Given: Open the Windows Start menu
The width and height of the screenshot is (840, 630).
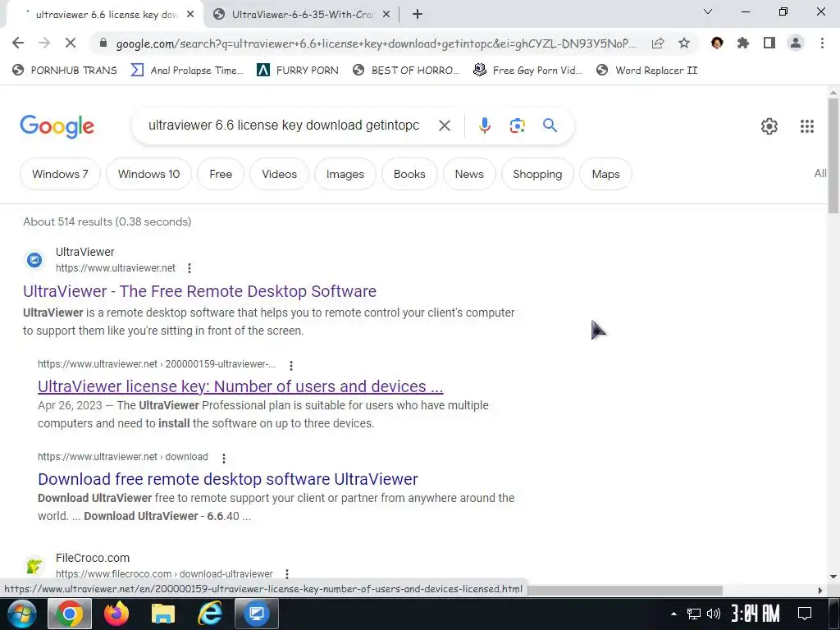Looking at the screenshot, I should click(x=22, y=614).
